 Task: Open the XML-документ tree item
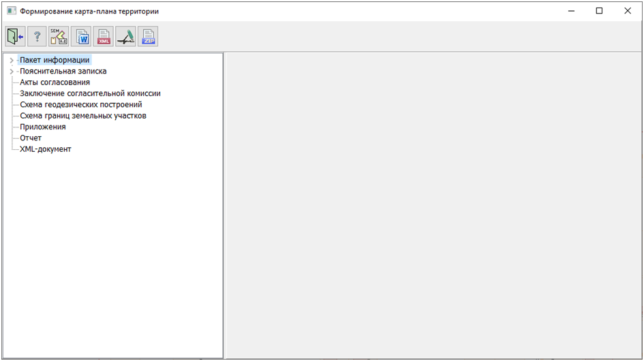coord(45,149)
